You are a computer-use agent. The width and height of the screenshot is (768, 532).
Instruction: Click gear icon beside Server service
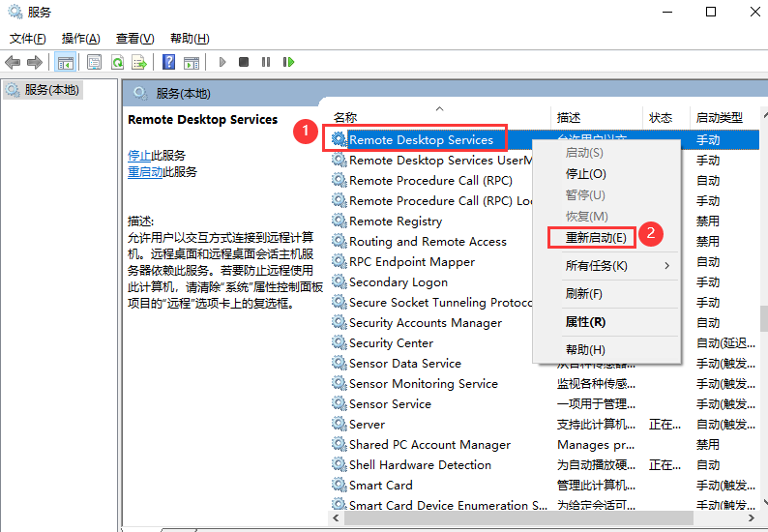tap(339, 424)
